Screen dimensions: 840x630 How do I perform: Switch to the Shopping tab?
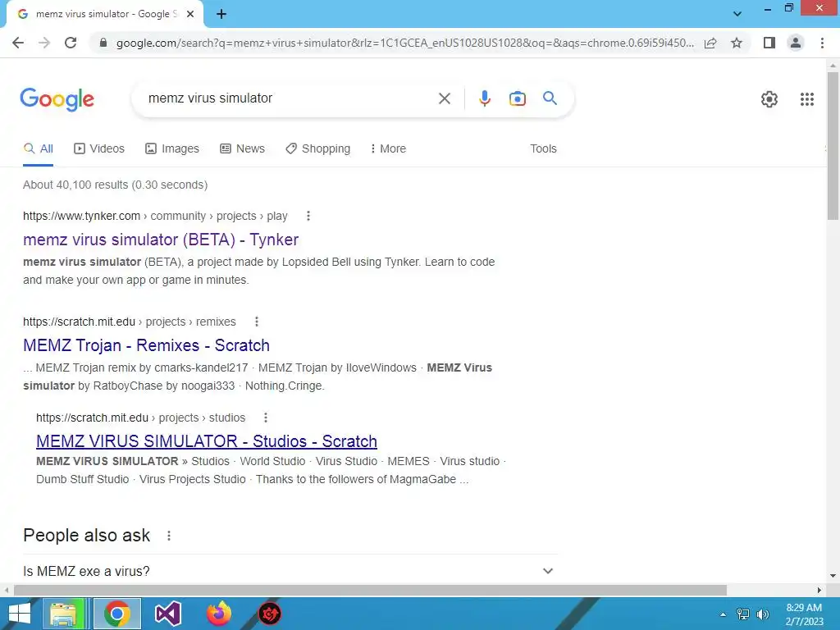coord(317,149)
